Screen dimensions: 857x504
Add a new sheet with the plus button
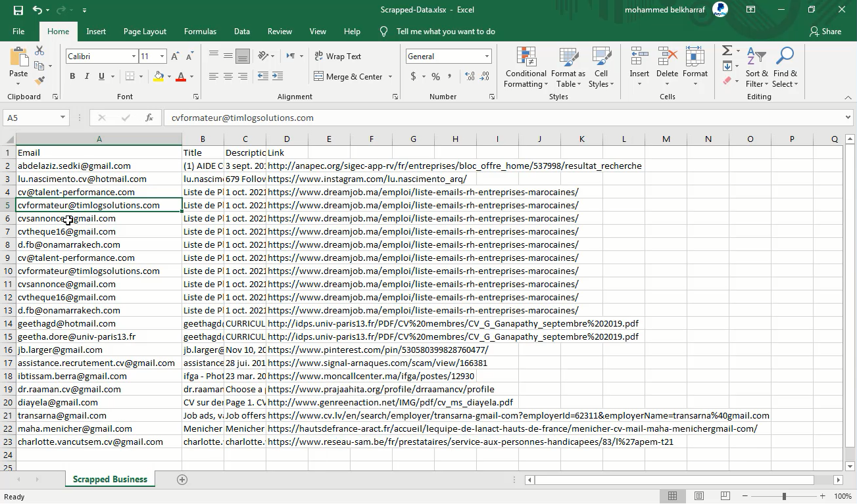(x=182, y=480)
